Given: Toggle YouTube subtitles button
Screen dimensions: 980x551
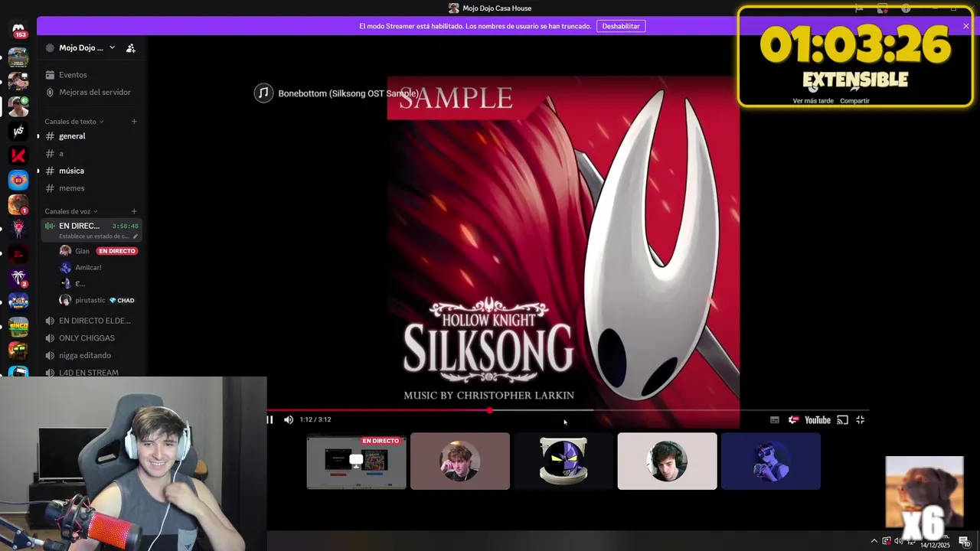Looking at the screenshot, I should tap(774, 419).
